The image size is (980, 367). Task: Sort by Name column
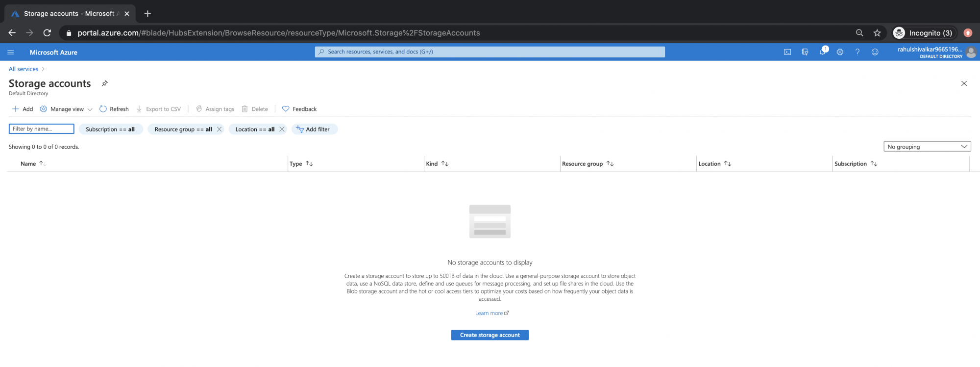(x=33, y=164)
